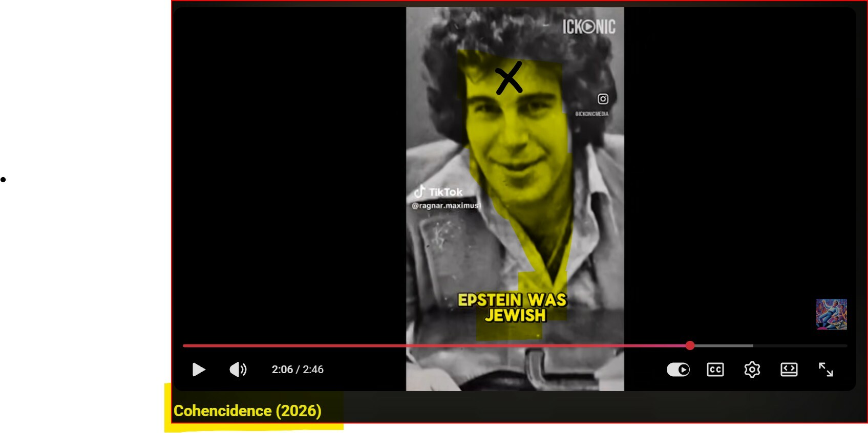Click the ICKONIC logo at top of video
868x433 pixels.
tap(589, 27)
